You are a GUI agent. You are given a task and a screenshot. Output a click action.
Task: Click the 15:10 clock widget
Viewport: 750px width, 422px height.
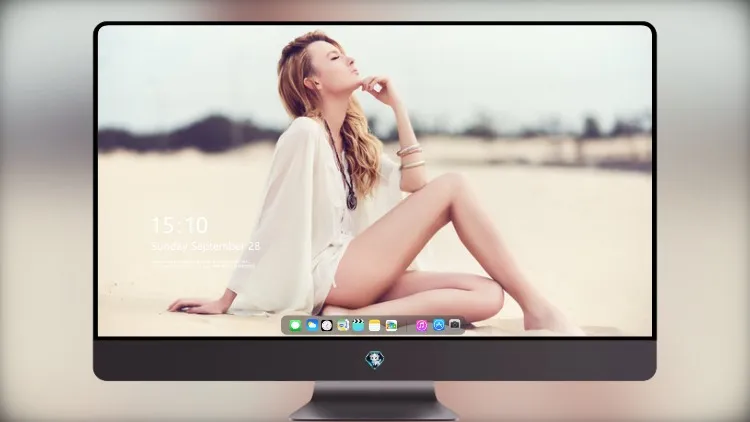(179, 225)
